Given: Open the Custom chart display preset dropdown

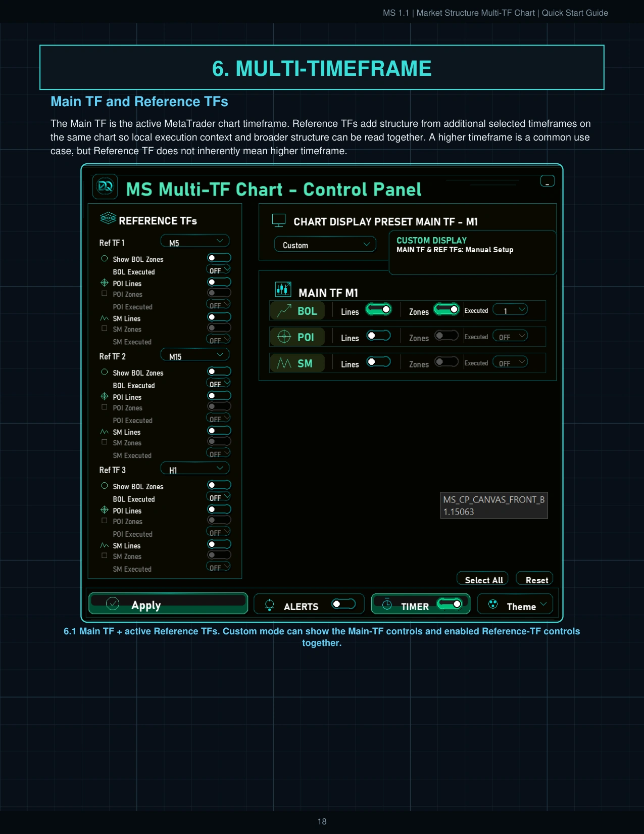Looking at the screenshot, I should point(325,245).
